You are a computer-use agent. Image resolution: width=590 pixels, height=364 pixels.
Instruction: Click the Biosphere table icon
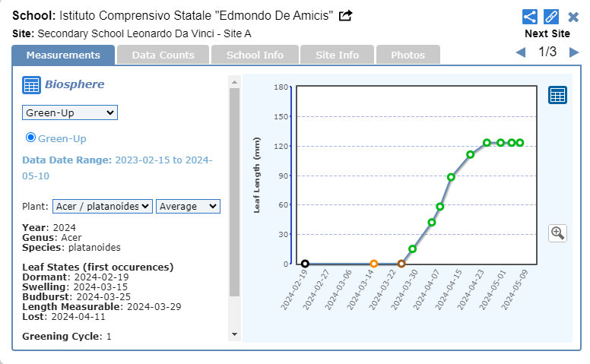tap(31, 84)
